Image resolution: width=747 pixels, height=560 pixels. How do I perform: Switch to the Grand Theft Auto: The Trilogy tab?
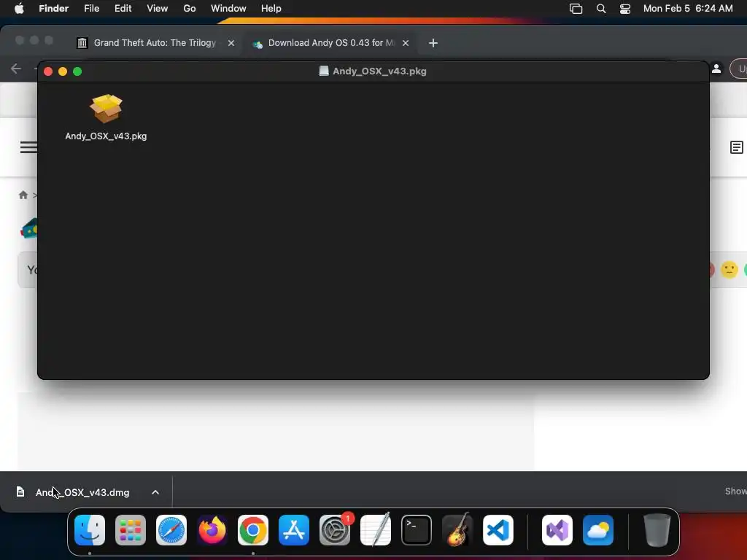coord(155,43)
